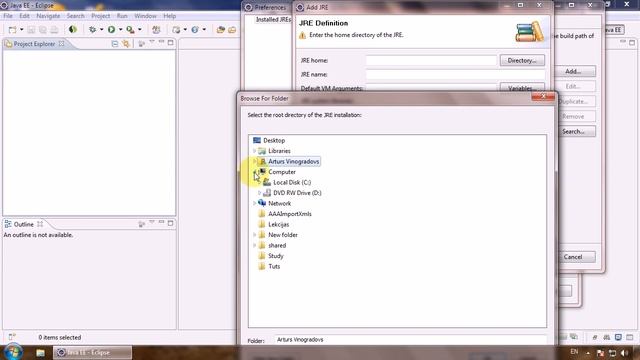This screenshot has width=640, height=360.
Task: Maximize the Project Explorer view
Action: coord(171,42)
